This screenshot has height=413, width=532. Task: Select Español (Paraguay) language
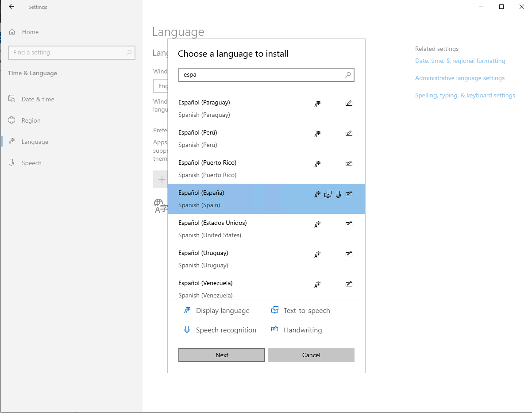click(266, 108)
